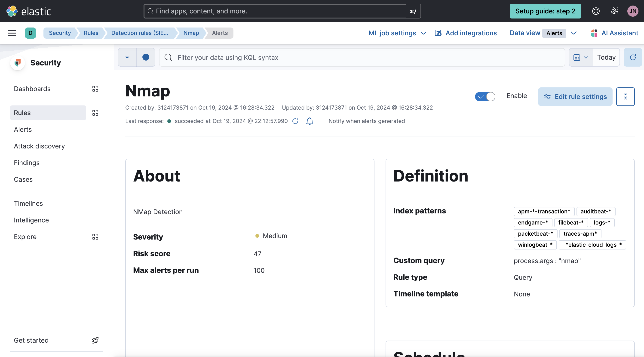Screen dimensions: 644x357
Task: Open Cases in the sidebar
Action: point(23,179)
